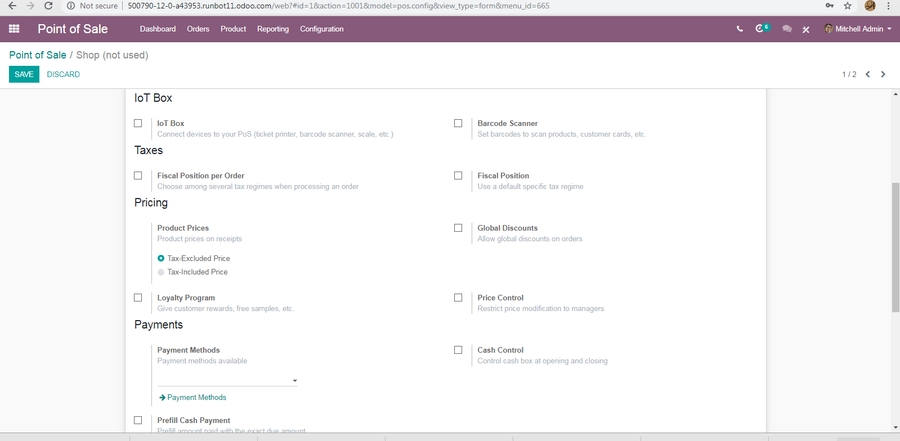Click the DISCARD button
This screenshot has height=441, width=900.
click(x=63, y=74)
